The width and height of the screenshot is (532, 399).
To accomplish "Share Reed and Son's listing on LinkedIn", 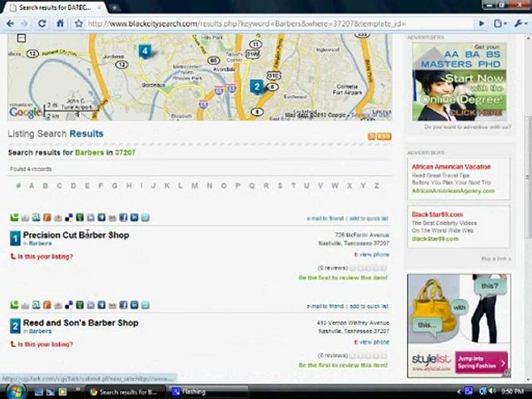I will [x=134, y=305].
